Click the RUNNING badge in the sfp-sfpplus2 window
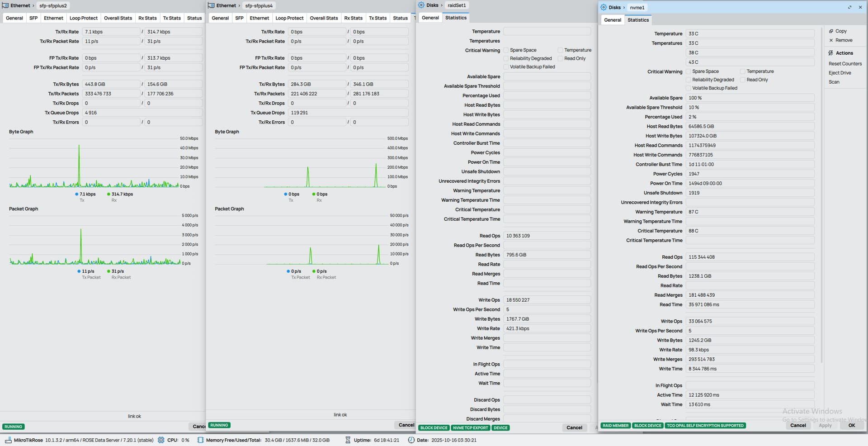 click(13, 427)
